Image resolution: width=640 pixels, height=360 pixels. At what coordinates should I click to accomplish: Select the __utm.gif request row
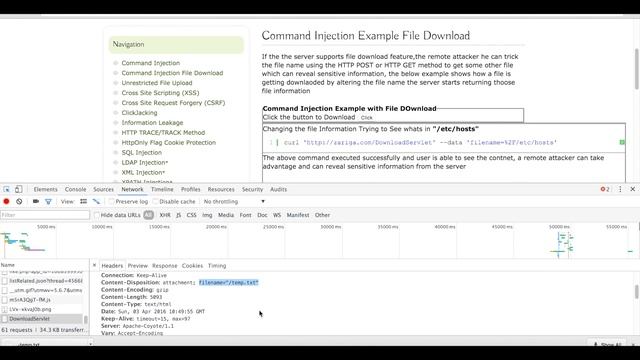[x=42, y=290]
